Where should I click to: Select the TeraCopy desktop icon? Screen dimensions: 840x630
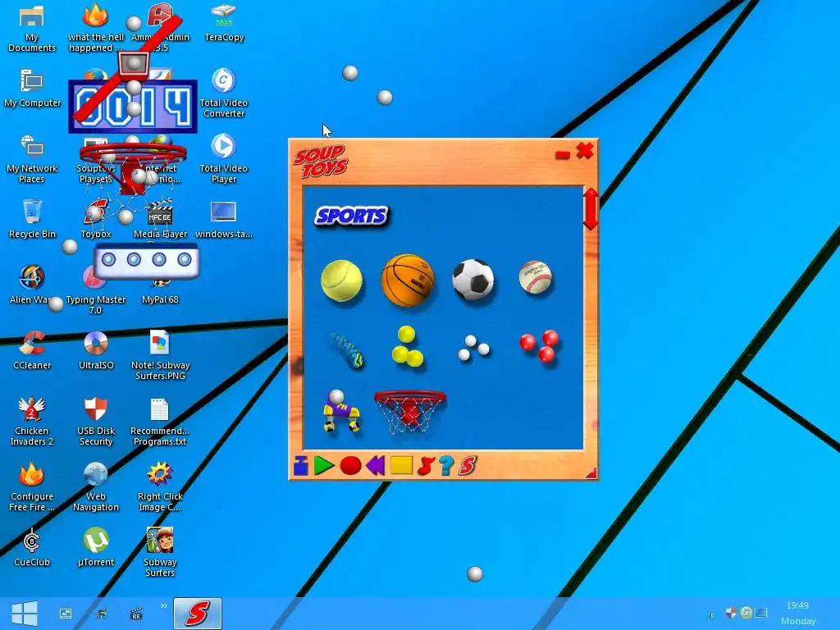(x=224, y=23)
